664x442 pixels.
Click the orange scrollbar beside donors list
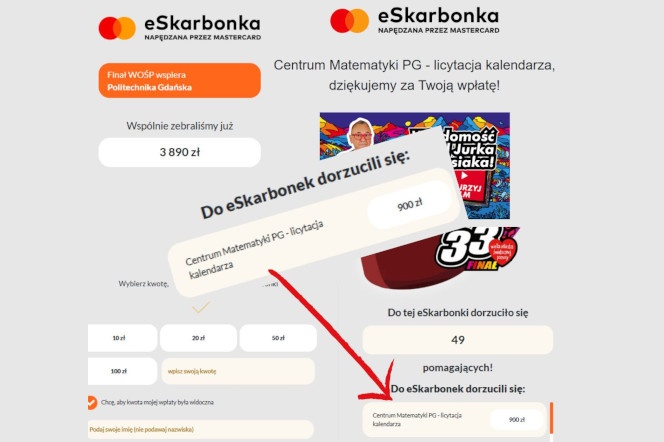click(x=551, y=418)
